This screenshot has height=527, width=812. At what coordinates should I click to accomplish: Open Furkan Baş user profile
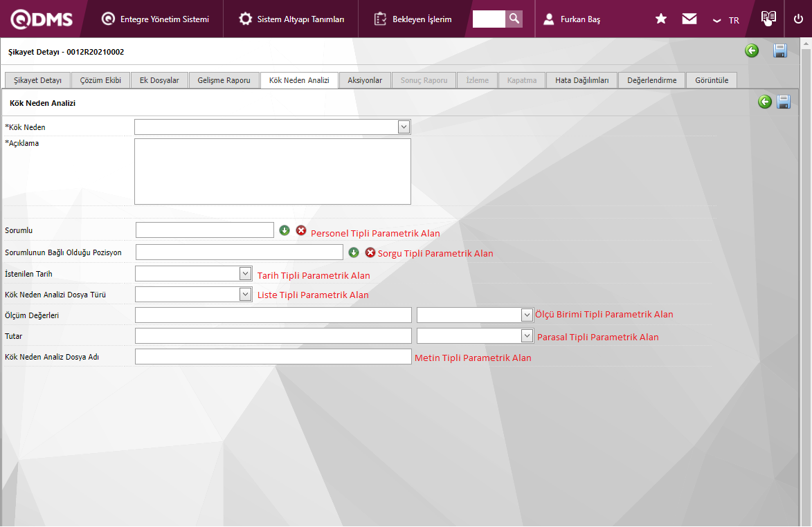coord(572,19)
